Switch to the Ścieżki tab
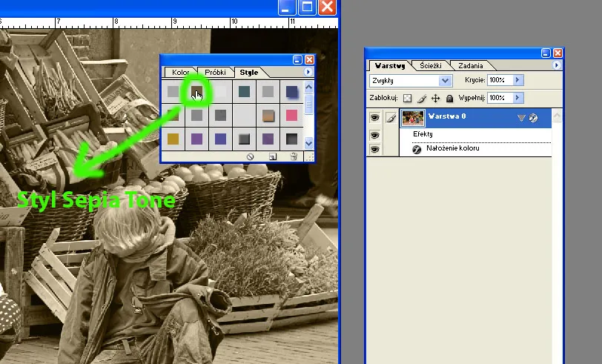 (x=429, y=65)
